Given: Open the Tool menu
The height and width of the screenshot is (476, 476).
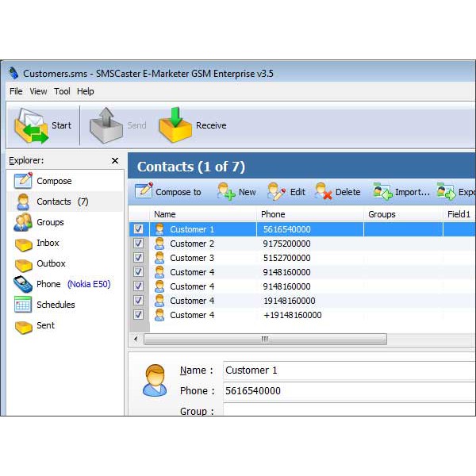Looking at the screenshot, I should pos(62,91).
